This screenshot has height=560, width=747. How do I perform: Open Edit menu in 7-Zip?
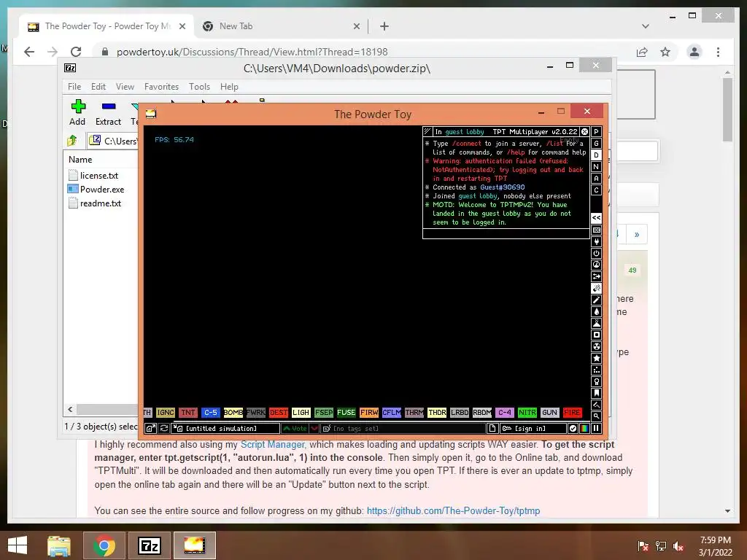click(x=98, y=87)
